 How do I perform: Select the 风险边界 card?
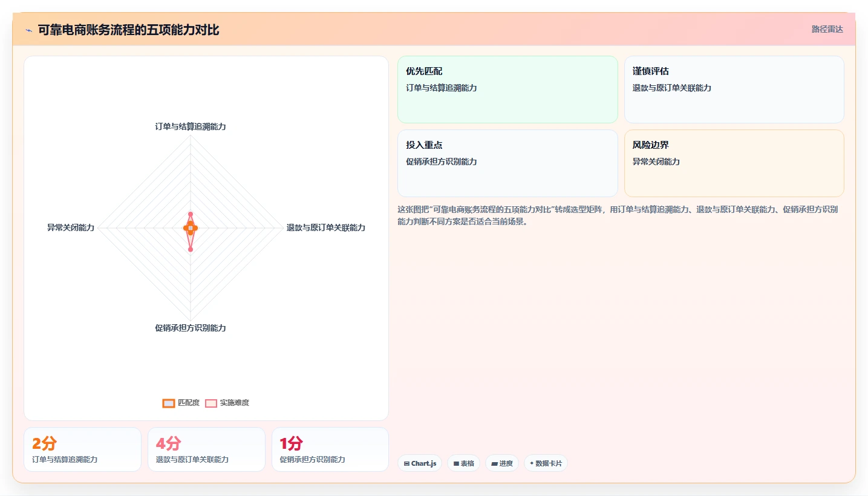tap(734, 163)
